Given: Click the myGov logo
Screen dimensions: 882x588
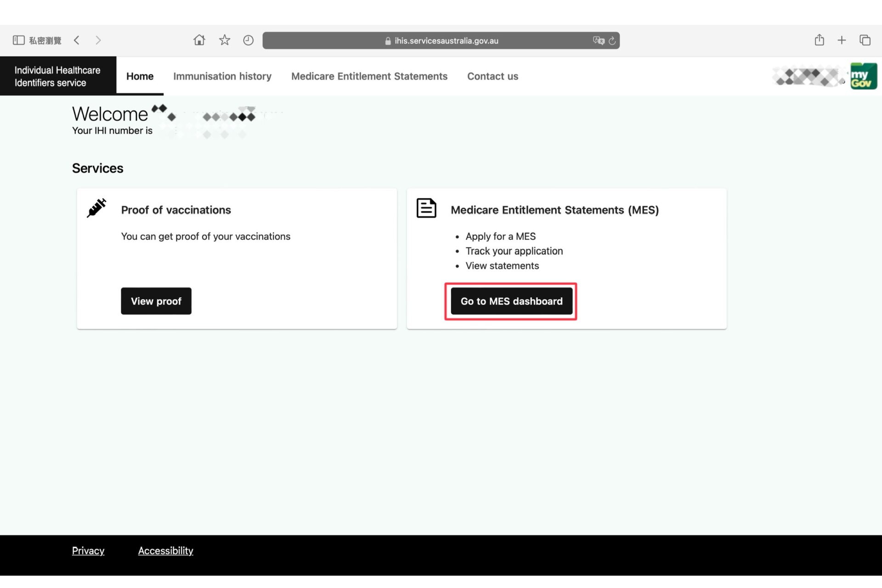Looking at the screenshot, I should pyautogui.click(x=863, y=76).
